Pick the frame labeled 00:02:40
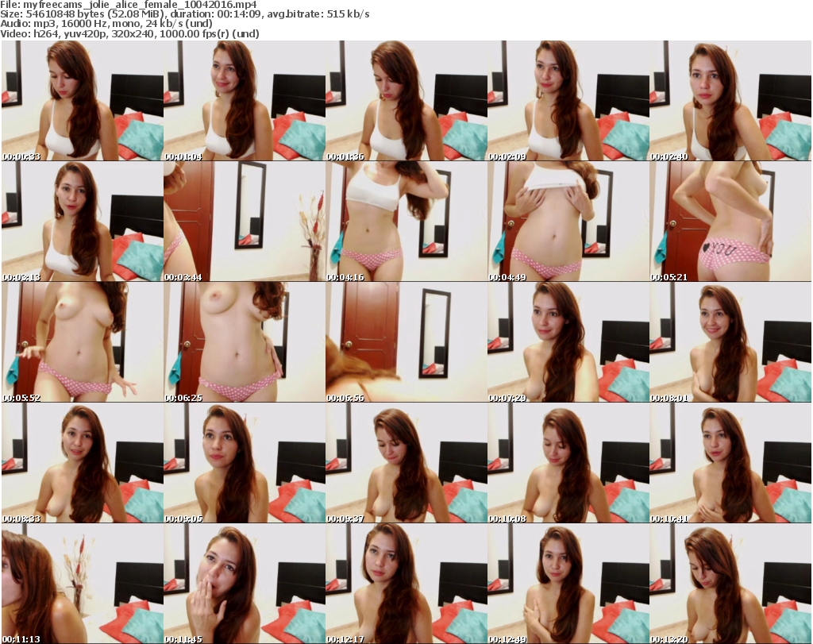Screen dimensions: 813x644 point(730,101)
